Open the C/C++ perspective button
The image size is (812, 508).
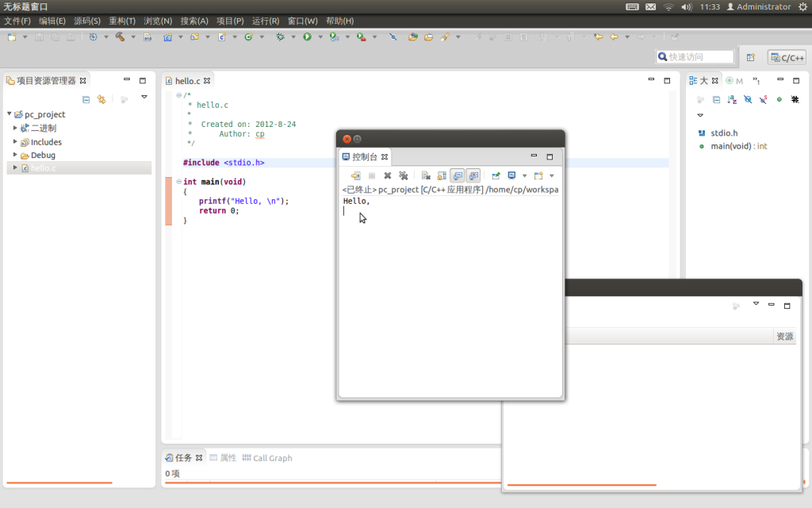[x=786, y=56]
